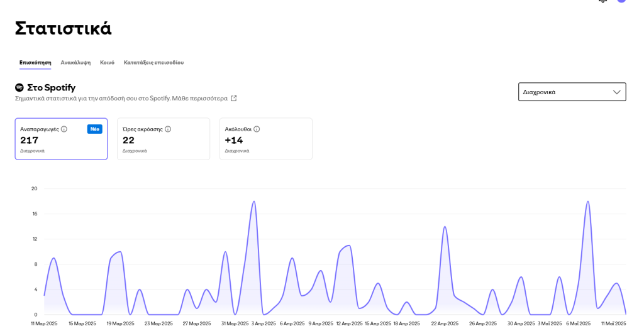The width and height of the screenshot is (644, 336).
Task: Switch the chart to Ώρες ακρόασης card
Action: point(164,139)
